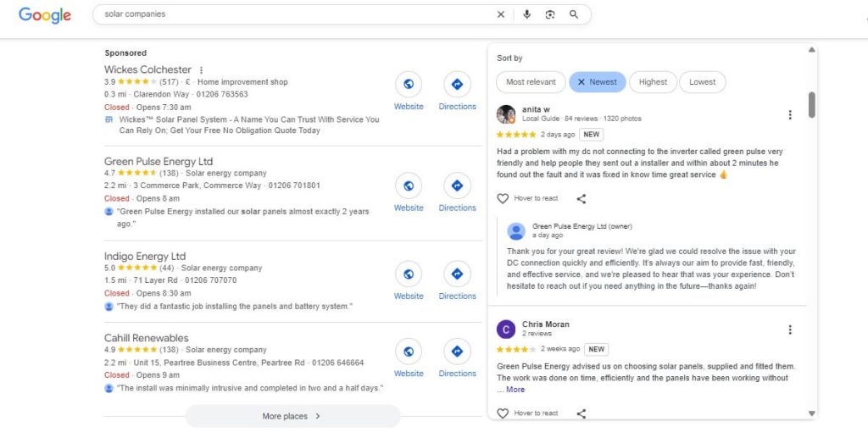
Task: Expand Chris Moran's review with More
Action: point(515,390)
